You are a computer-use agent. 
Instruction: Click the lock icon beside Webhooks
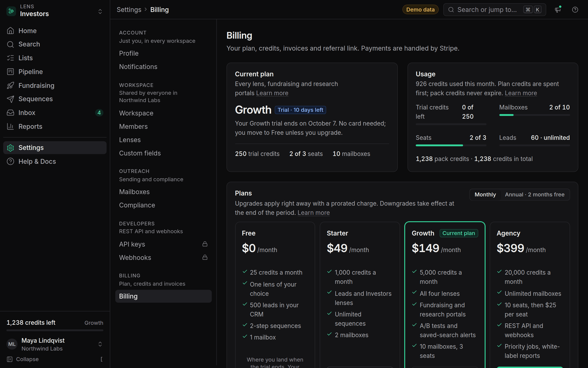click(x=205, y=257)
